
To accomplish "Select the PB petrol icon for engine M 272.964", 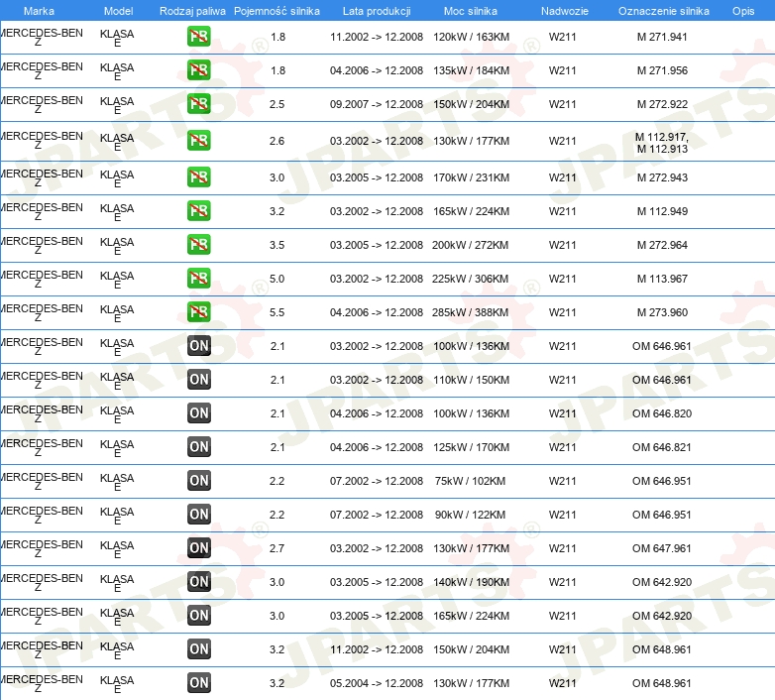I will pyautogui.click(x=199, y=245).
